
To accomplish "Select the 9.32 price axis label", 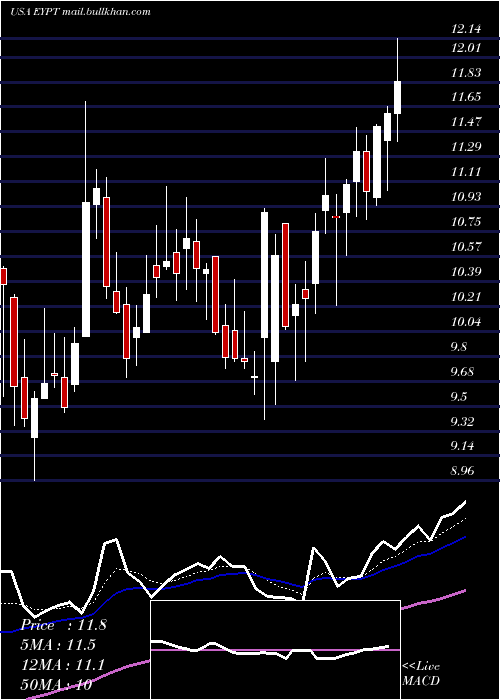I will pos(464,421).
